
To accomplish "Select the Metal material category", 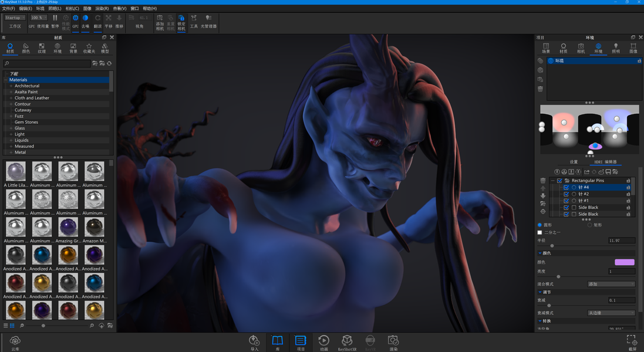I will pyautogui.click(x=20, y=152).
